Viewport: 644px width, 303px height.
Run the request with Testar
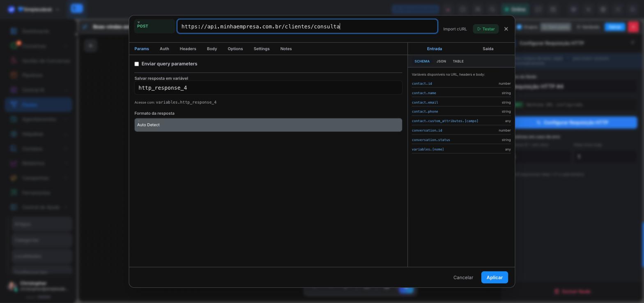[x=485, y=29]
